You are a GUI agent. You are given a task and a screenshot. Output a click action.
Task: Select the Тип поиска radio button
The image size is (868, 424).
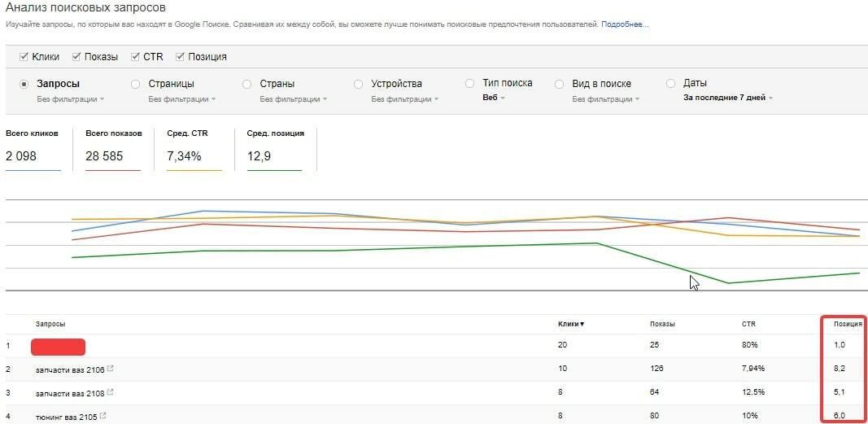coord(469,83)
